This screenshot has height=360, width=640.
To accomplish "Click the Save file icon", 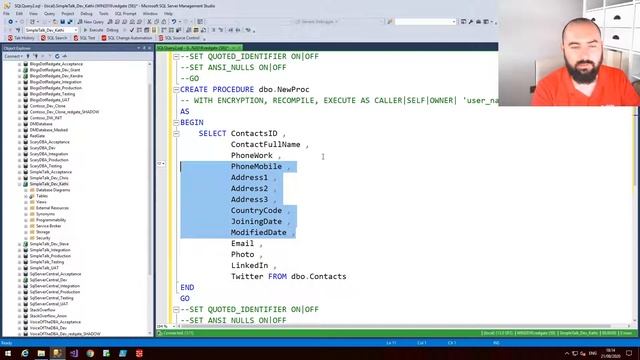I will click(62, 22).
